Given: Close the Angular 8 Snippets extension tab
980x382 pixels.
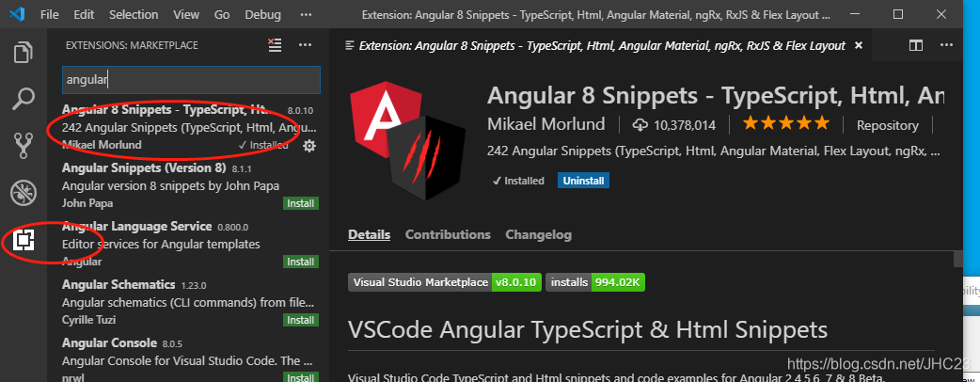Looking at the screenshot, I should click(x=858, y=45).
